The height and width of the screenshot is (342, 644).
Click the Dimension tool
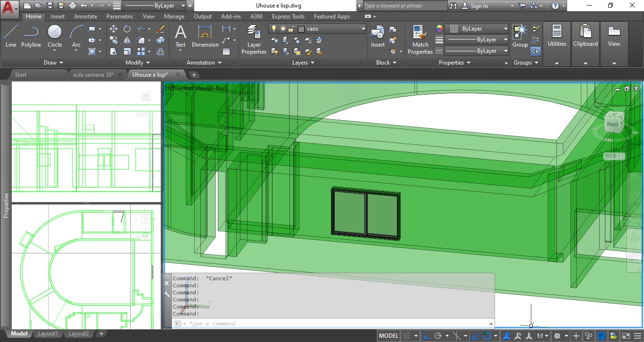point(205,36)
